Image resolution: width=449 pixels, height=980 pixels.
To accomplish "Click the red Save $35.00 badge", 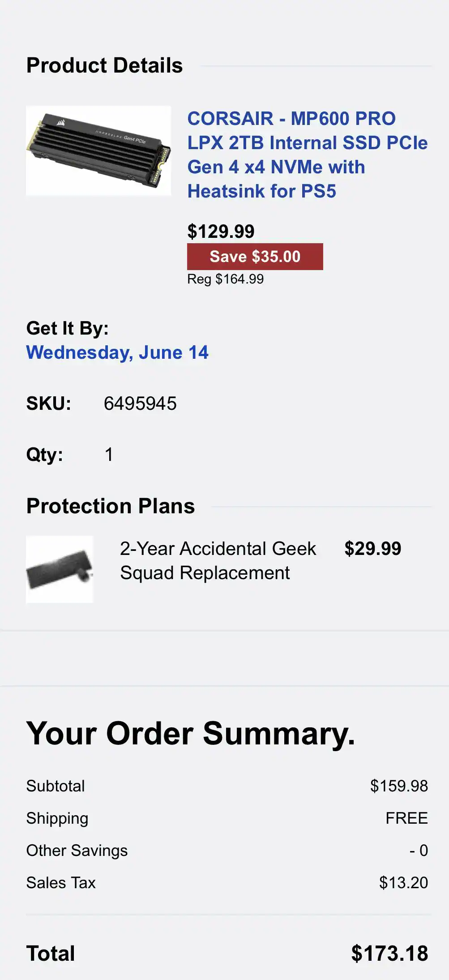I will pyautogui.click(x=255, y=257).
